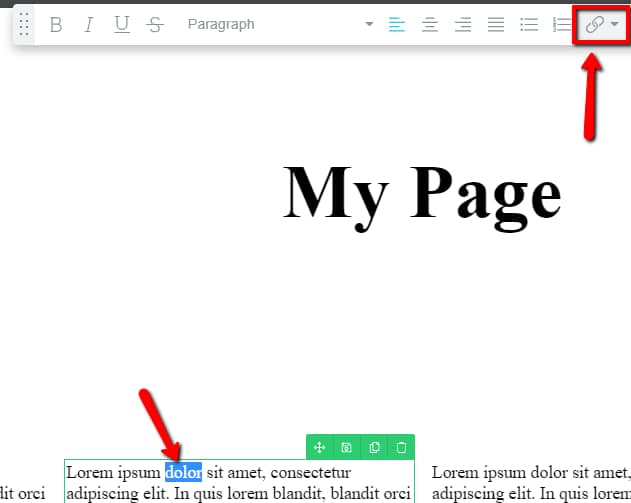Click the move icon on green block toolbar
This screenshot has width=631, height=503.
(320, 448)
